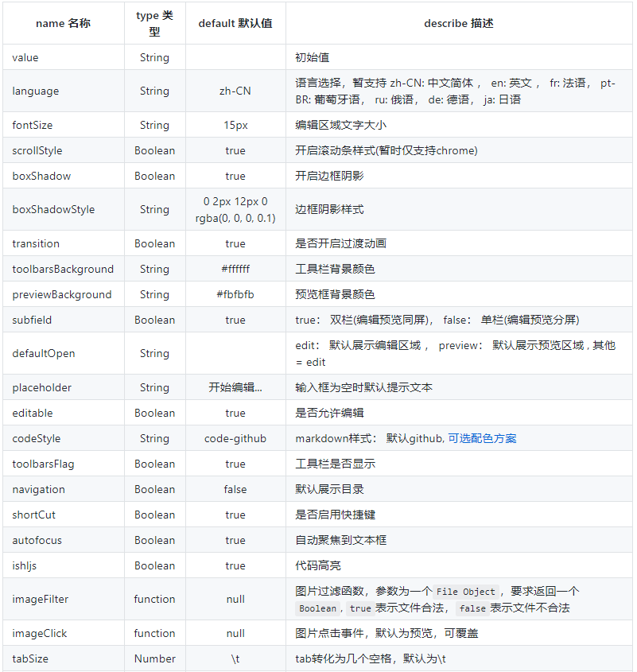Click the 代码高亮 description
This screenshot has height=672, width=637.
pos(318,565)
